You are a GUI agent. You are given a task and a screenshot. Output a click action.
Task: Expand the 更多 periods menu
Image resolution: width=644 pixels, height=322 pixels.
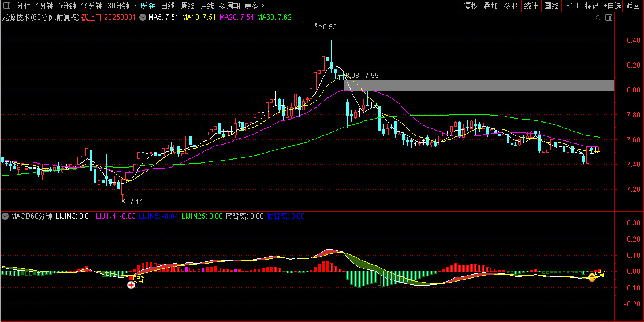coord(254,6)
